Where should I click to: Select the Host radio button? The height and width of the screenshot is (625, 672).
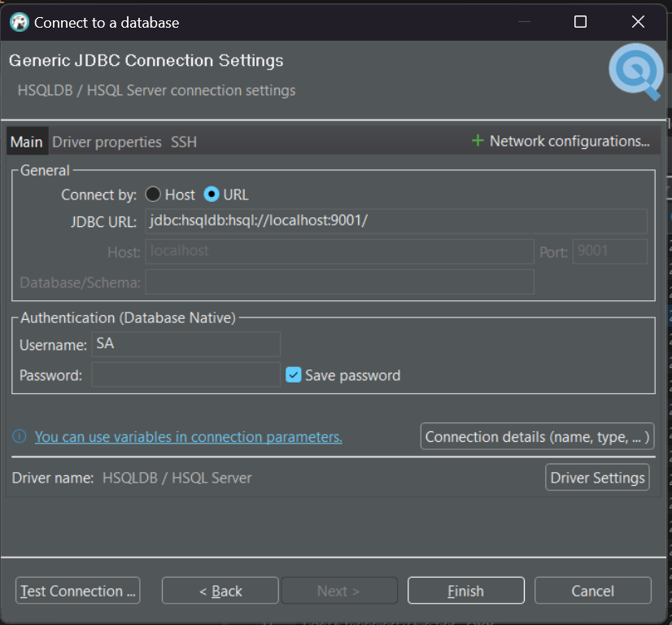click(153, 194)
